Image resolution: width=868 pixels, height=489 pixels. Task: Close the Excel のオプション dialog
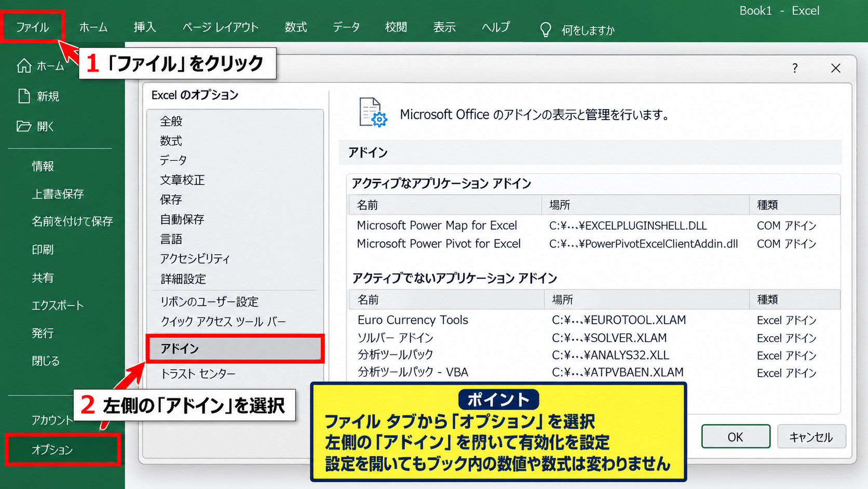pyautogui.click(x=835, y=68)
